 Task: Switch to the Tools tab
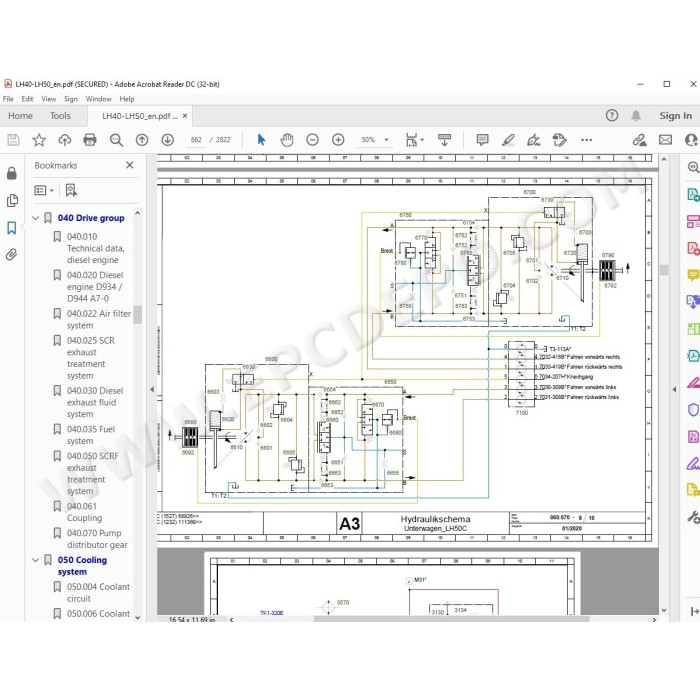pyautogui.click(x=60, y=116)
